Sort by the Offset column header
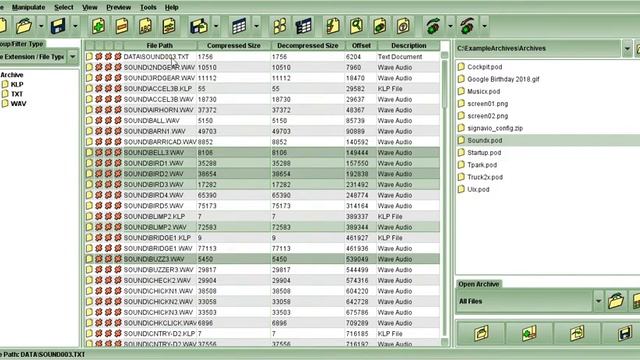The width and height of the screenshot is (640, 360). tap(361, 46)
